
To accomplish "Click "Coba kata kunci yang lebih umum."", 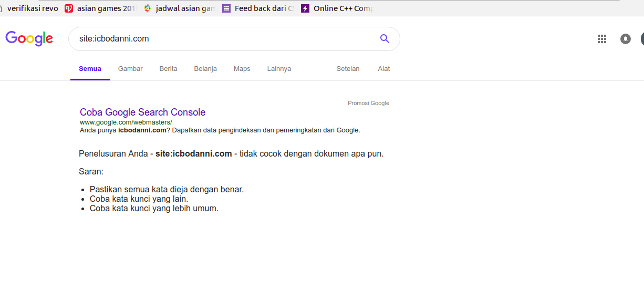I will click(x=154, y=209).
